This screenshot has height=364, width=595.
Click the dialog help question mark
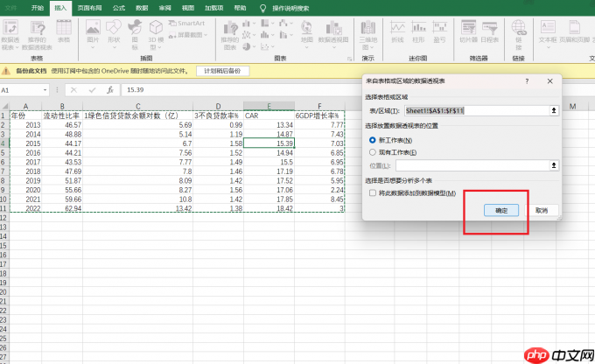[527, 81]
